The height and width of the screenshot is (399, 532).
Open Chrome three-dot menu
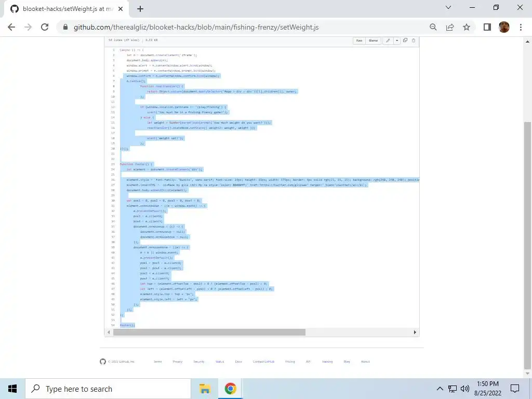tap(521, 27)
